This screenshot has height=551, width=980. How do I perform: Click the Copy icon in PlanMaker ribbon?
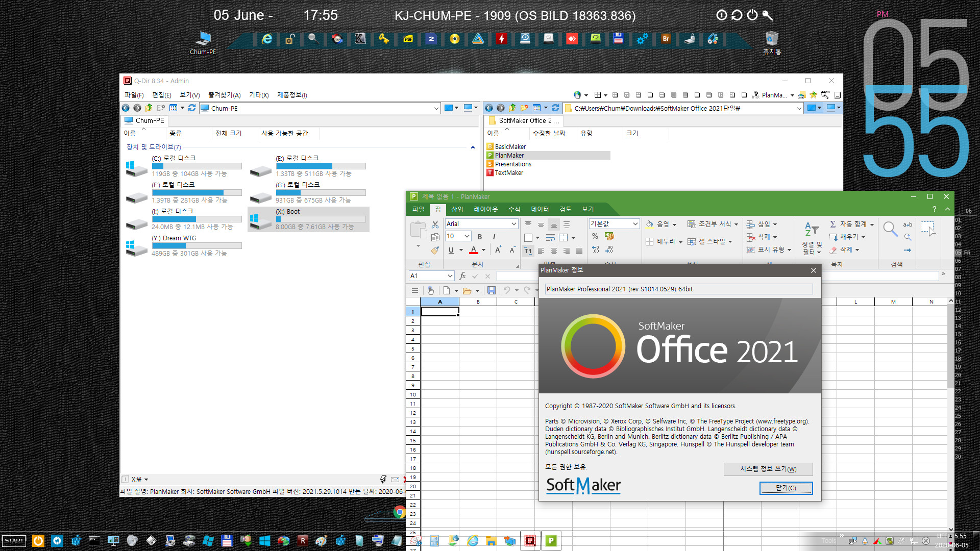coord(435,237)
